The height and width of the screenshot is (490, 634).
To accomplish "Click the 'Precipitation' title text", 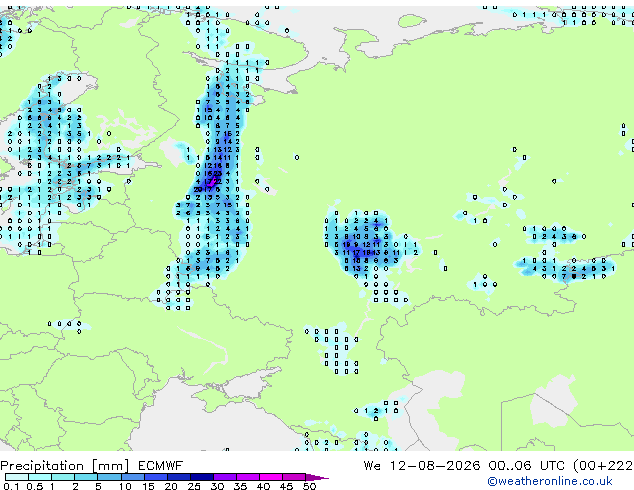I will point(42,466).
